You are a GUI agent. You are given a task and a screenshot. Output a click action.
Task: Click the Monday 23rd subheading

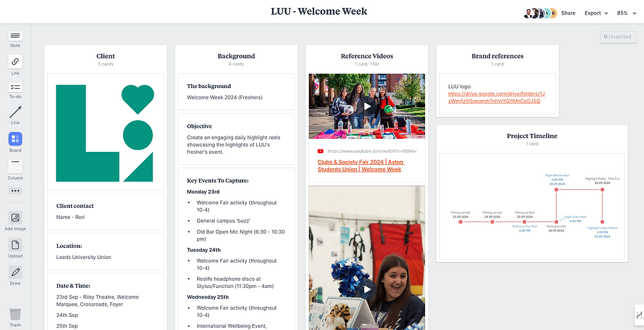(x=203, y=191)
